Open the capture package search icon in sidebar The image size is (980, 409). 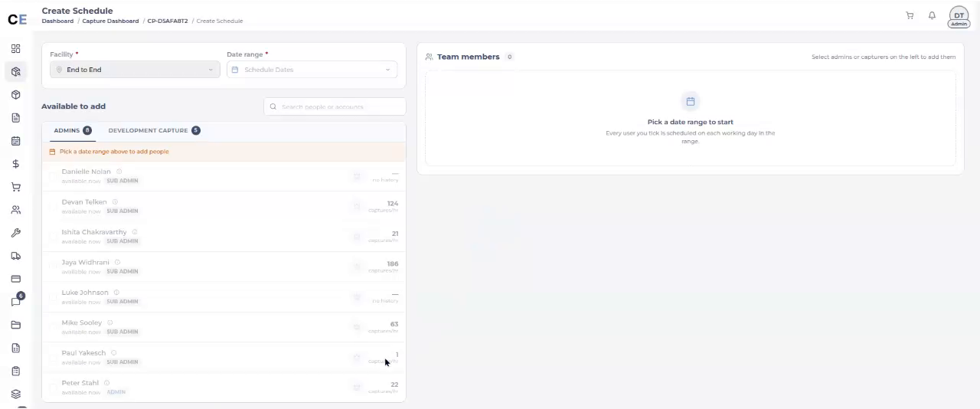[15, 72]
